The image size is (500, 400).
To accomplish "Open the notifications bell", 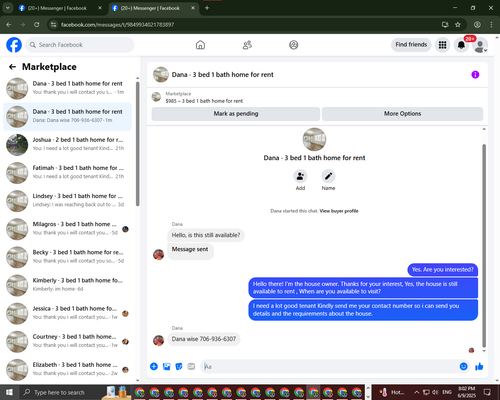I will pyautogui.click(x=461, y=45).
